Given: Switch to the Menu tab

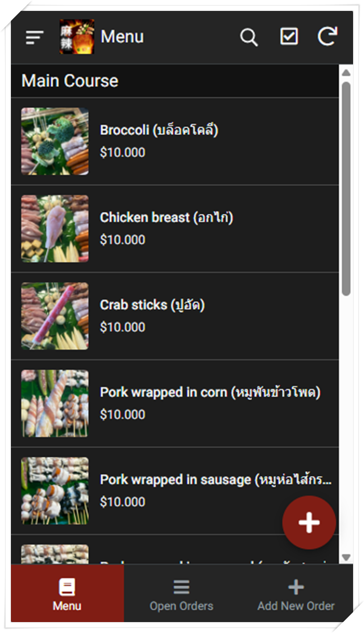Looking at the screenshot, I should coord(67,593).
